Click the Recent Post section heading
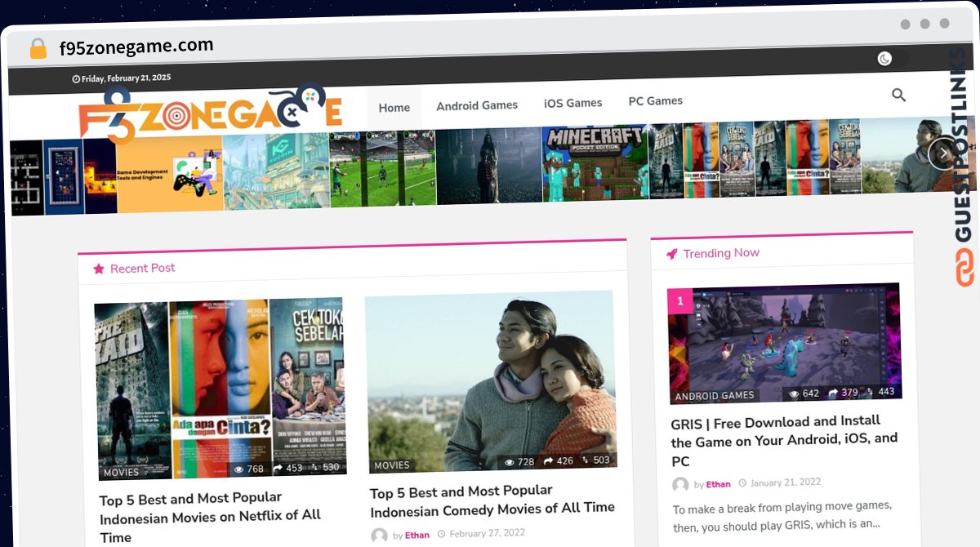980x547 pixels. point(143,269)
